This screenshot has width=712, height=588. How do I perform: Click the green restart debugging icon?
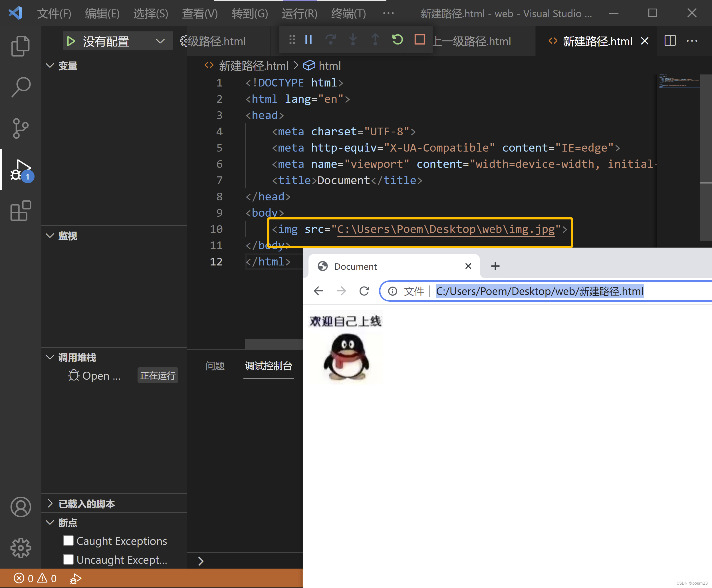click(398, 40)
